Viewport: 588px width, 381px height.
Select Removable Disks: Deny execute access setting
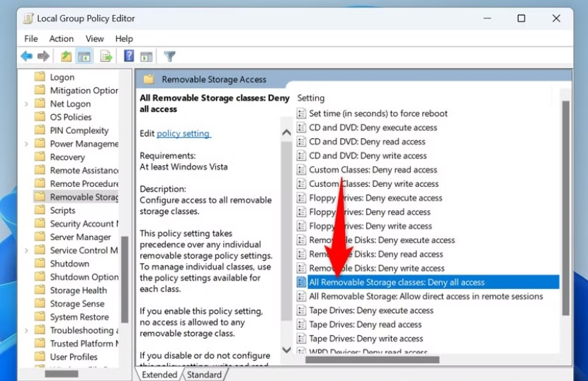tap(382, 240)
